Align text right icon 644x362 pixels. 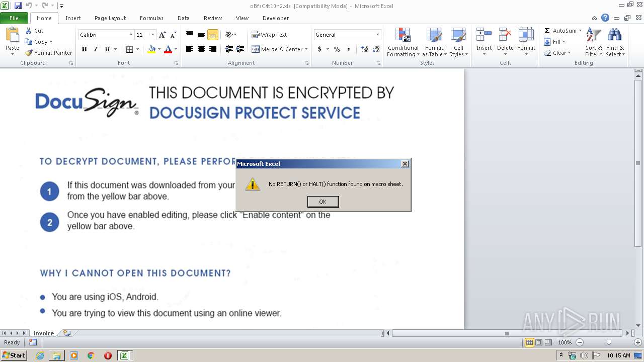tap(213, 49)
